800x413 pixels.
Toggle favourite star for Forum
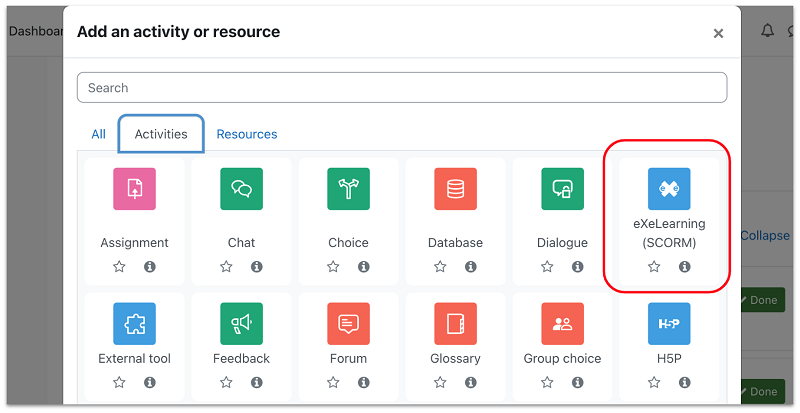[x=333, y=382]
